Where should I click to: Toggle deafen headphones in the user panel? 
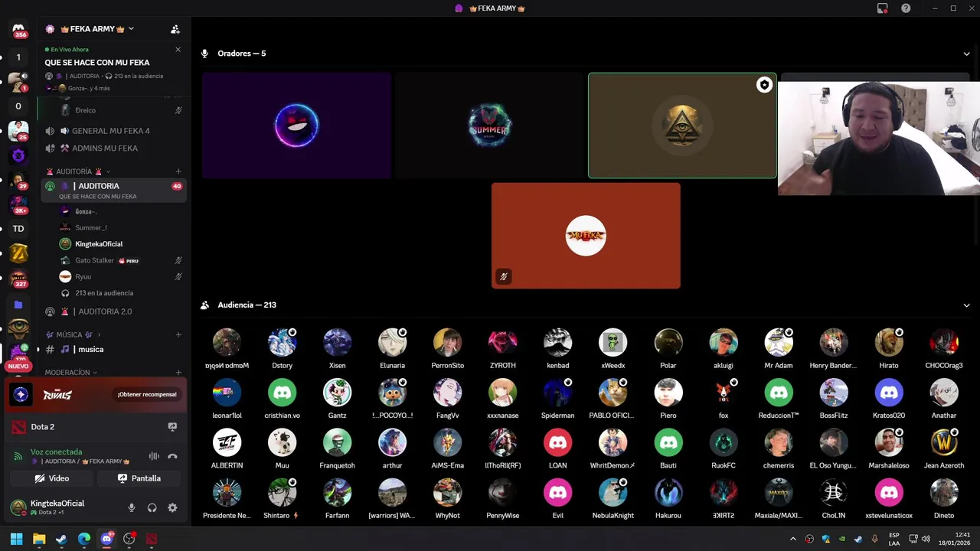click(x=152, y=507)
